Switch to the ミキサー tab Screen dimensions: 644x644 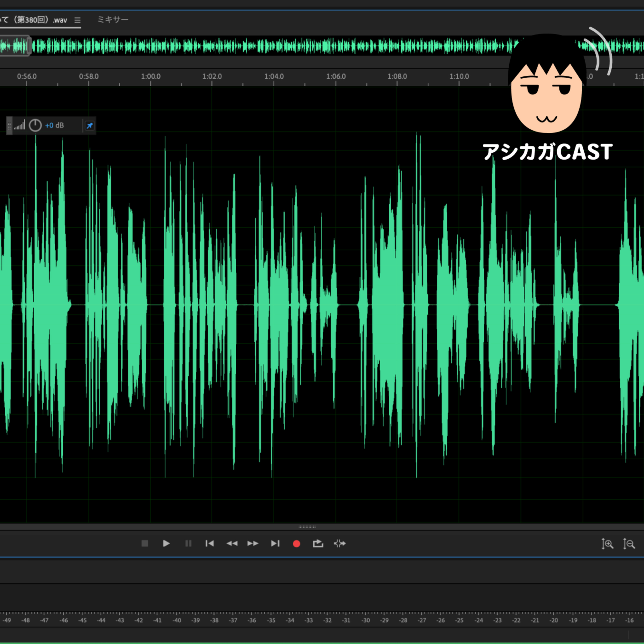113,20
